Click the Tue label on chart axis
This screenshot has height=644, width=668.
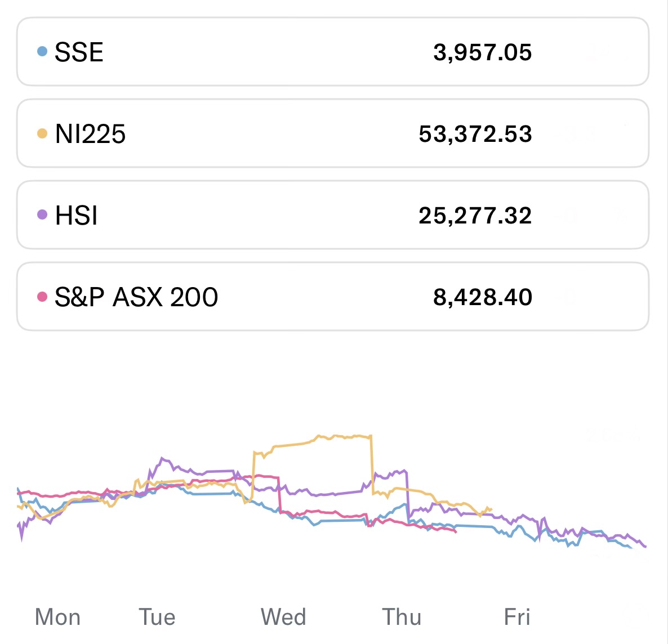(x=157, y=617)
